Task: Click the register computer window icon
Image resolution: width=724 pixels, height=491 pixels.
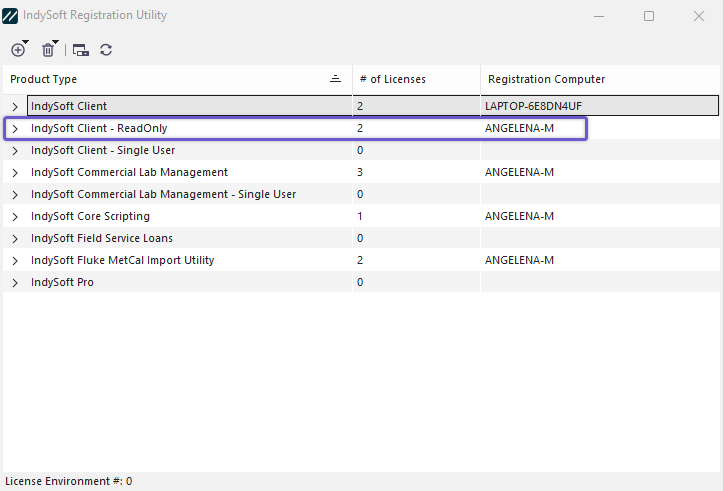Action: pyautogui.click(x=81, y=50)
